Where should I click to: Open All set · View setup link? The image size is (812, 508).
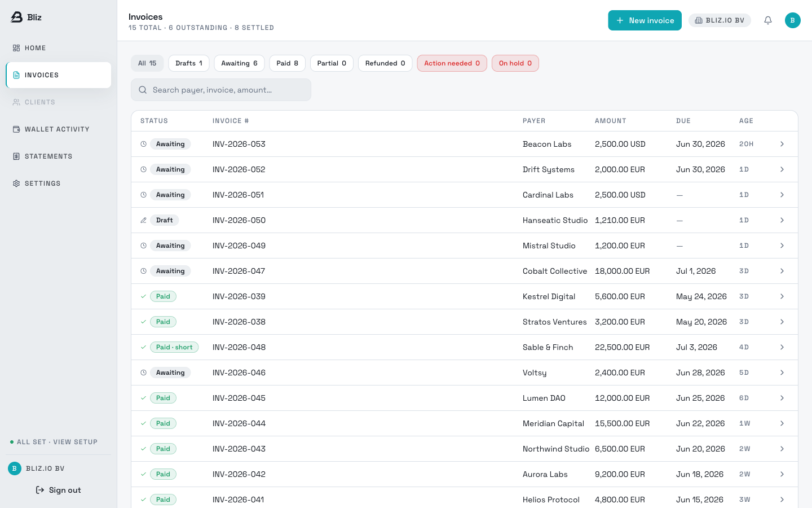tap(54, 442)
